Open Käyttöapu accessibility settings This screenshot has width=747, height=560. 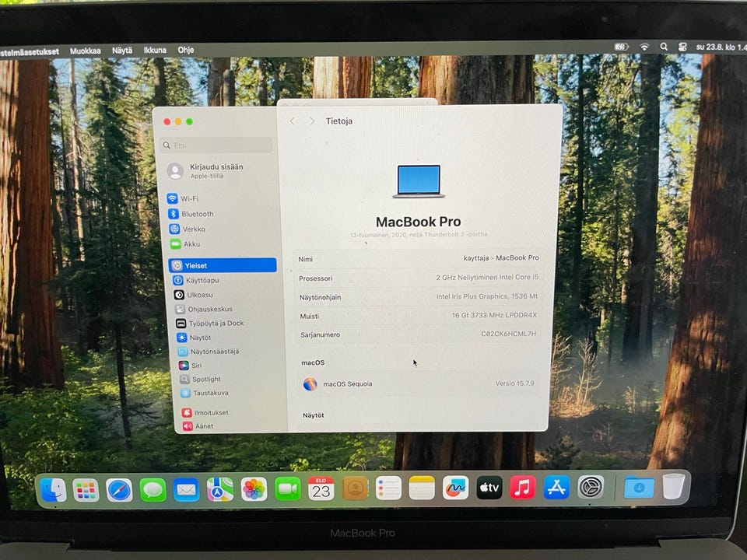196,280
